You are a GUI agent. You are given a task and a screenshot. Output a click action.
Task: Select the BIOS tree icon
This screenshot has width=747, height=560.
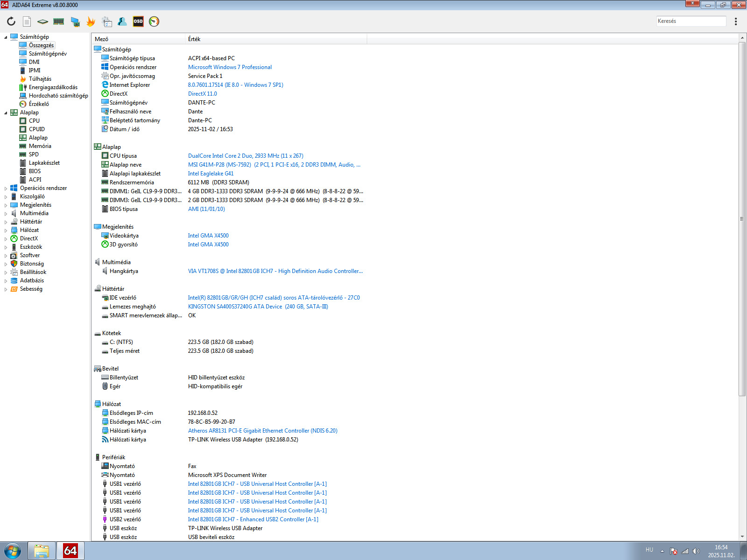tap(23, 171)
